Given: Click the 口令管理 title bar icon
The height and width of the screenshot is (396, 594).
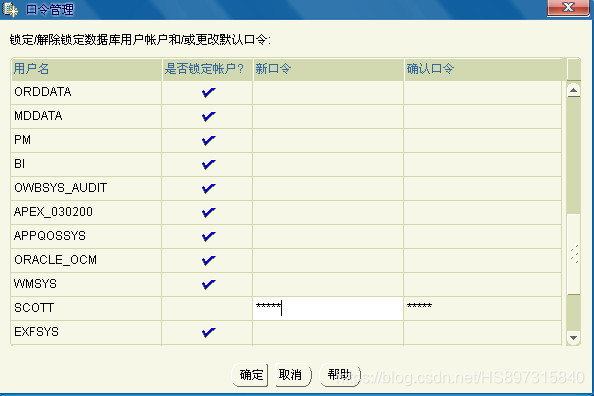Looking at the screenshot, I should [10, 9].
